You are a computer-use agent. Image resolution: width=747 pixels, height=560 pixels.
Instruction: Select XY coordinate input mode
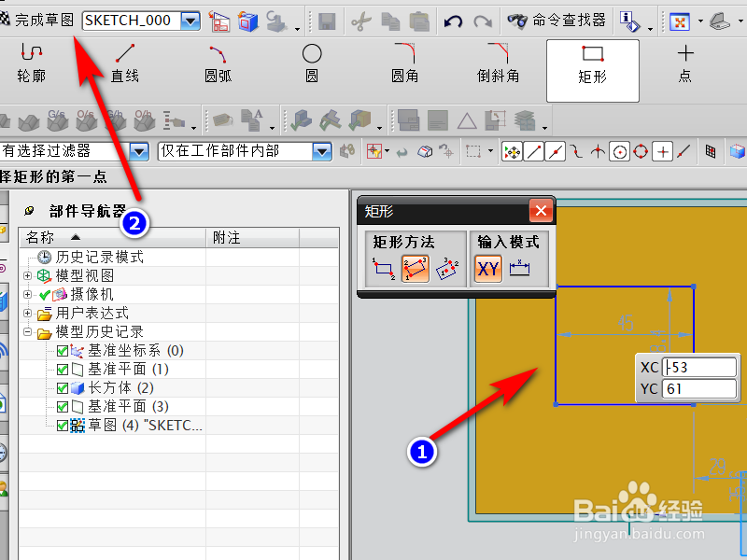(488, 269)
